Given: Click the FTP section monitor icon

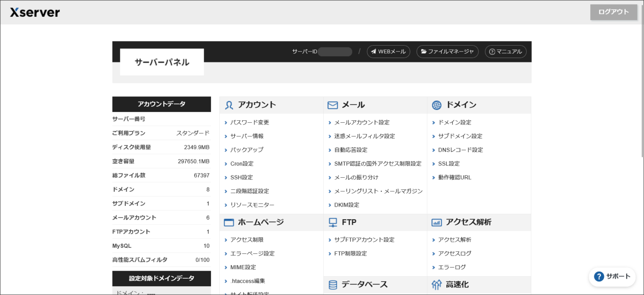Looking at the screenshot, I should click(x=332, y=223).
